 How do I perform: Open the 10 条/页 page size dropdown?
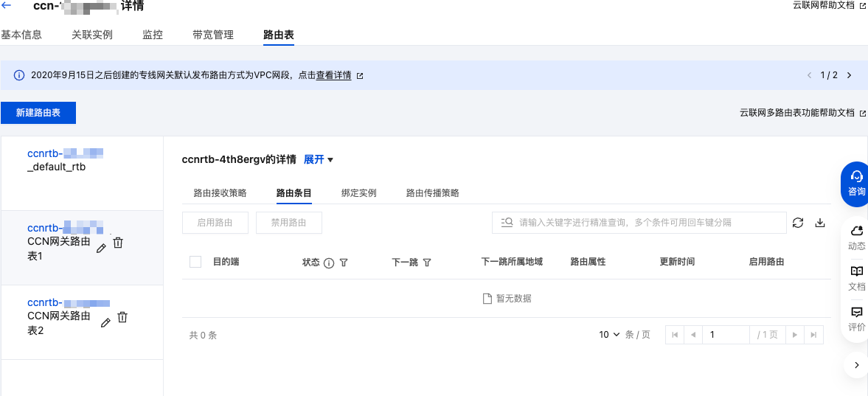point(609,335)
